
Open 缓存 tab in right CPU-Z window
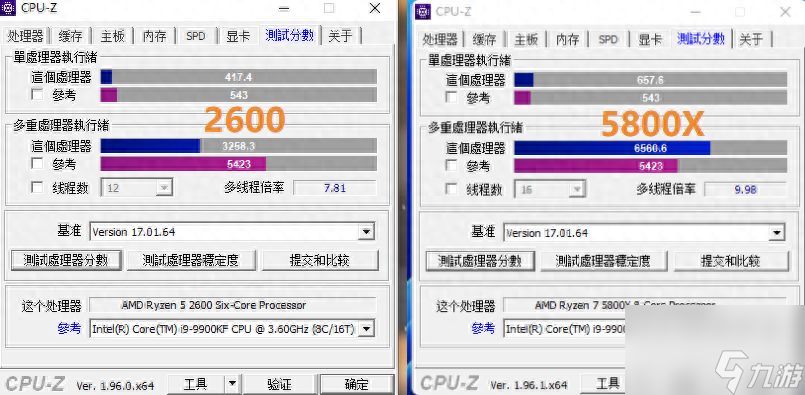tap(484, 39)
